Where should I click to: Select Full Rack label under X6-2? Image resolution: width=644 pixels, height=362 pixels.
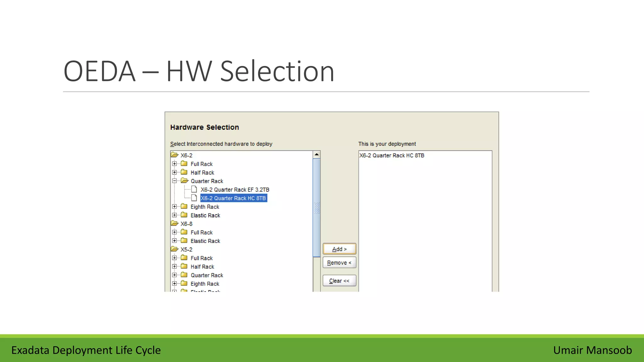202,164
